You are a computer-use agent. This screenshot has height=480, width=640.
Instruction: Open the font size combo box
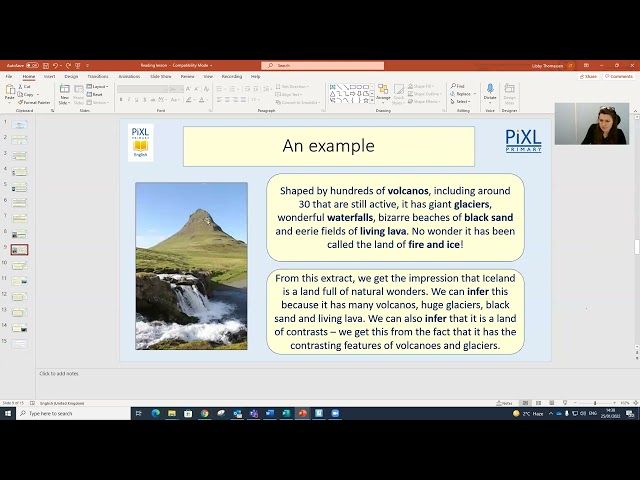(x=176, y=89)
